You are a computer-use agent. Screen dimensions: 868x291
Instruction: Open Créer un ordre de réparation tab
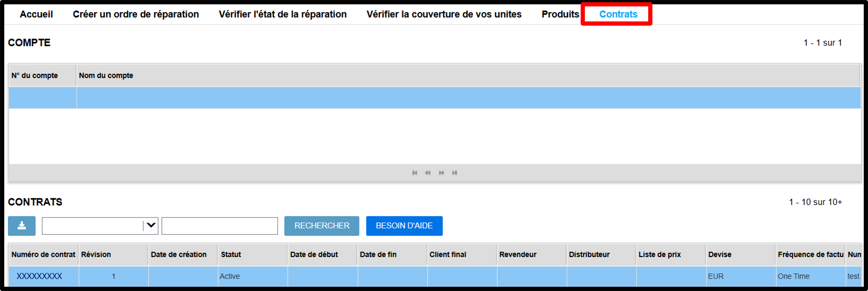pos(136,14)
